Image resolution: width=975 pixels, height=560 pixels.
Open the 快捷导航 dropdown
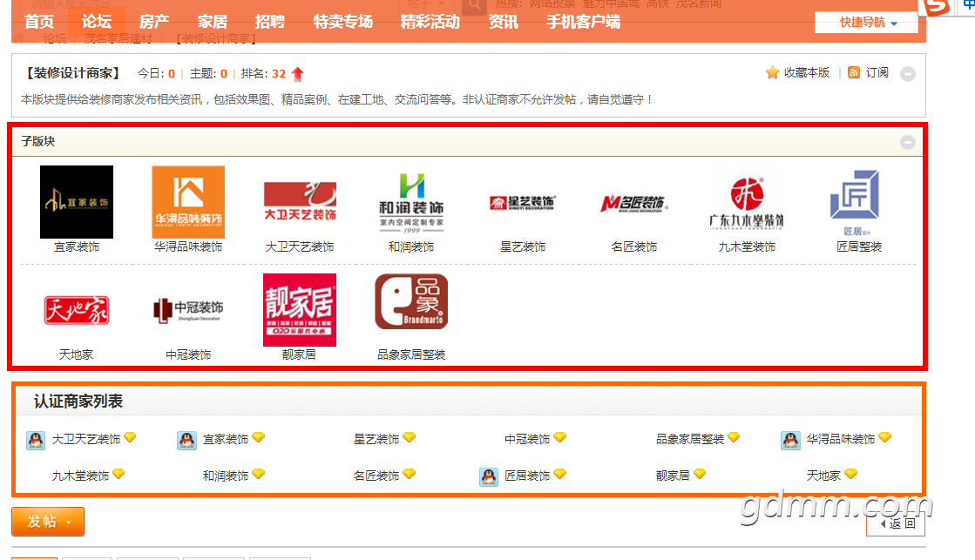coord(866,23)
